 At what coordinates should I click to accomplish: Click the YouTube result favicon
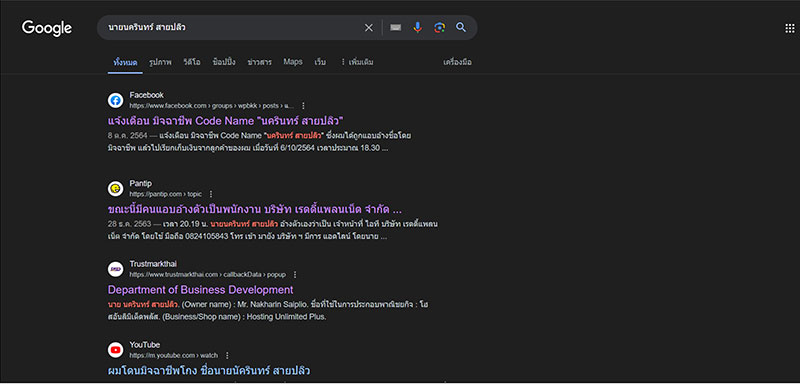[116, 350]
